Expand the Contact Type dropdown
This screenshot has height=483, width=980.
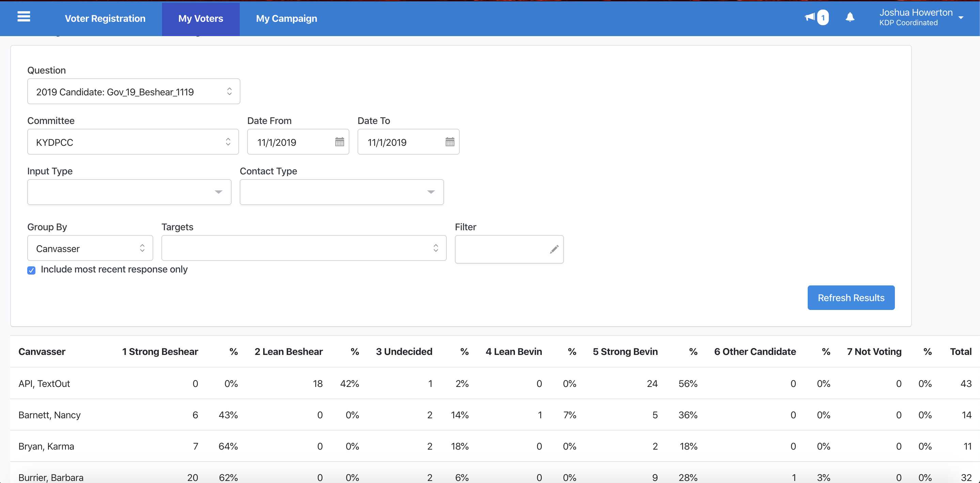341,192
